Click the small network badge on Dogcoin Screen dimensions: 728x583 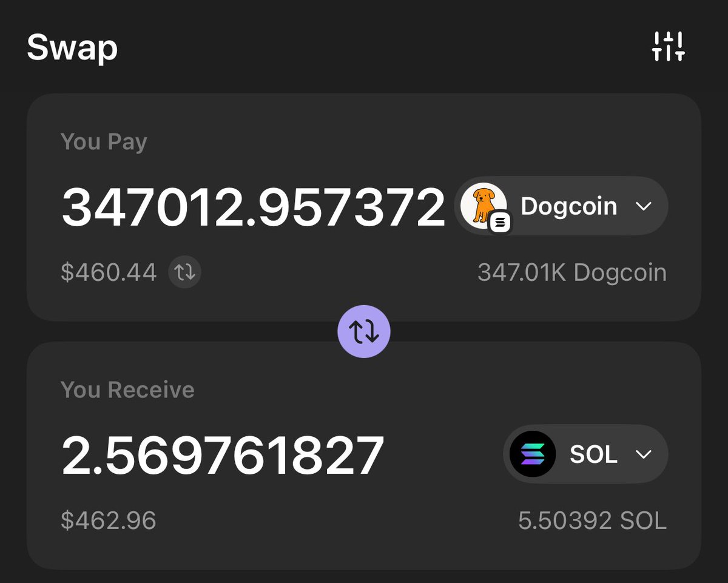(500, 223)
